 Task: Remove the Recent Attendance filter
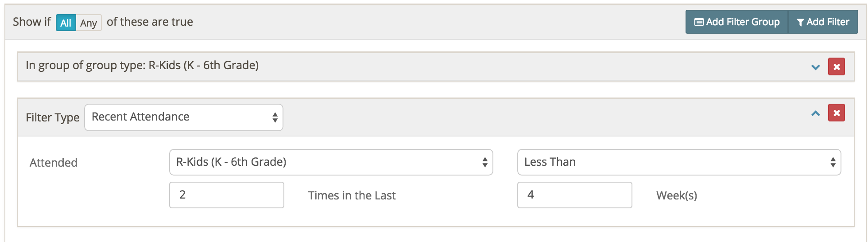pyautogui.click(x=836, y=113)
